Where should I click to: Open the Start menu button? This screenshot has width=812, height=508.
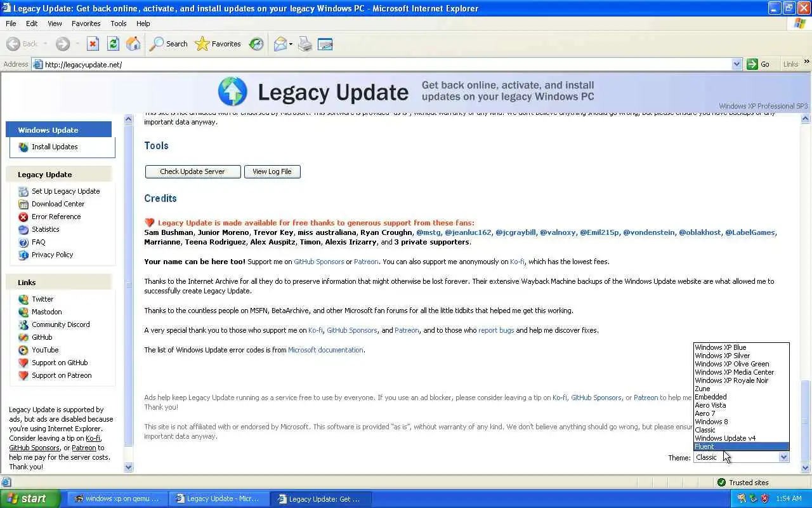(x=30, y=498)
